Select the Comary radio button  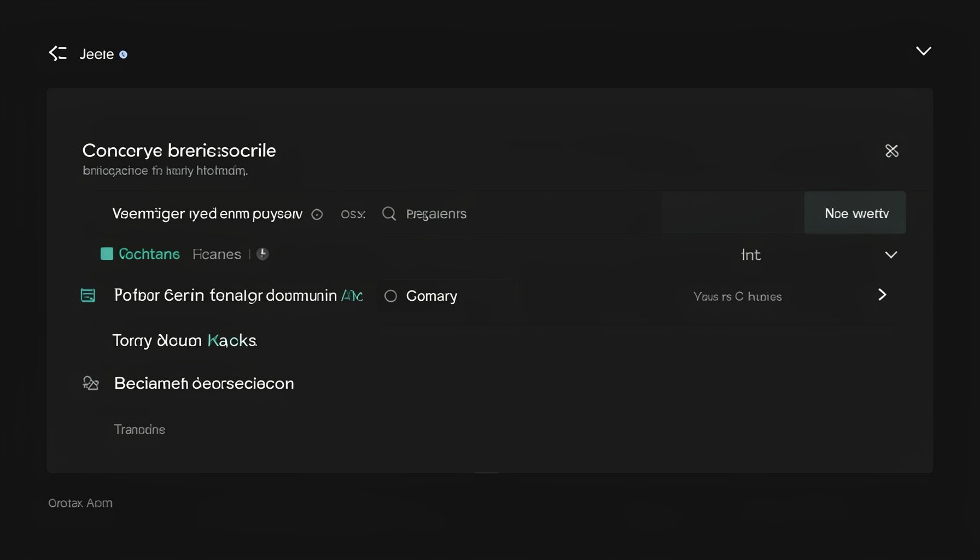coord(390,296)
